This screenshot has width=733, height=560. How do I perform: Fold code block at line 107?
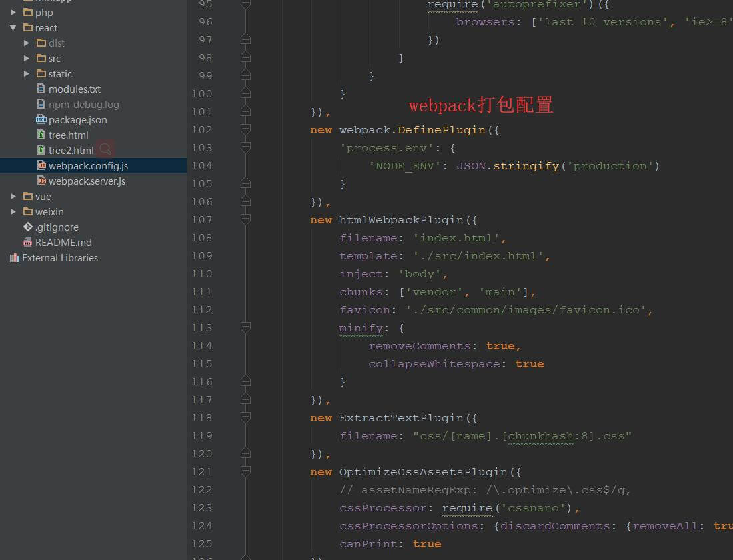coord(245,219)
